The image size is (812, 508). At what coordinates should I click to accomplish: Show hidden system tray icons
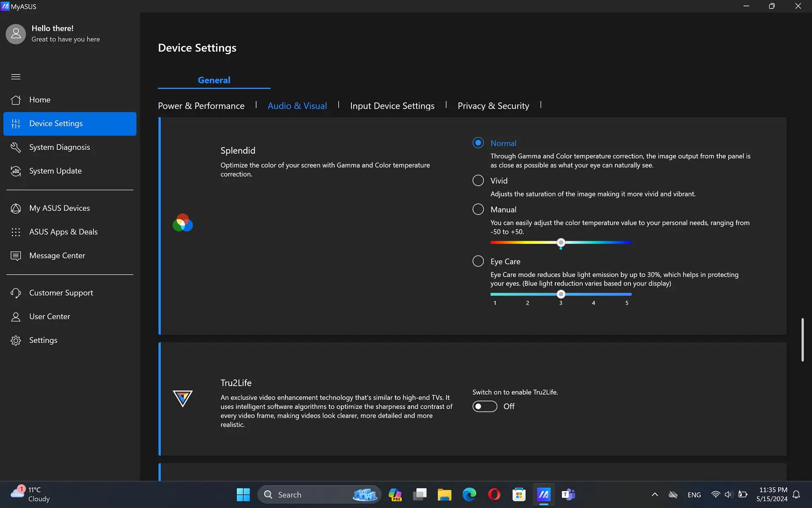tap(655, 494)
